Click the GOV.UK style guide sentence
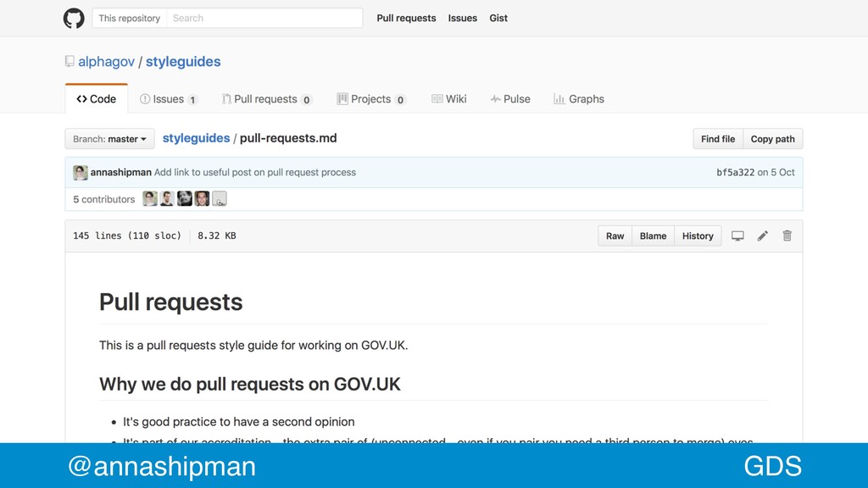The image size is (868, 488). pyautogui.click(x=253, y=346)
